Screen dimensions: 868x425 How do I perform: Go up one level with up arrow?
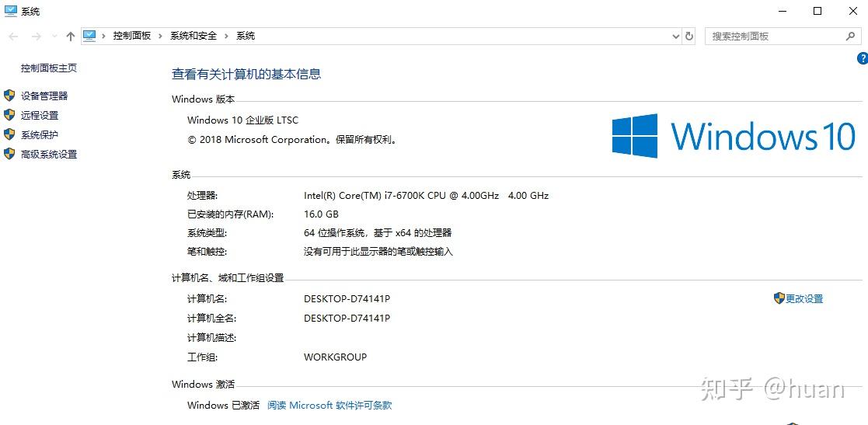click(x=70, y=37)
